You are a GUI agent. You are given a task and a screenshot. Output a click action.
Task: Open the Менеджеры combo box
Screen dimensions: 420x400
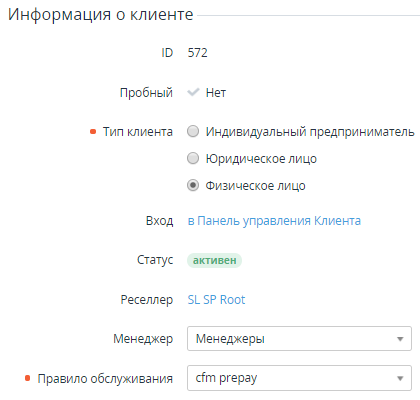299,339
